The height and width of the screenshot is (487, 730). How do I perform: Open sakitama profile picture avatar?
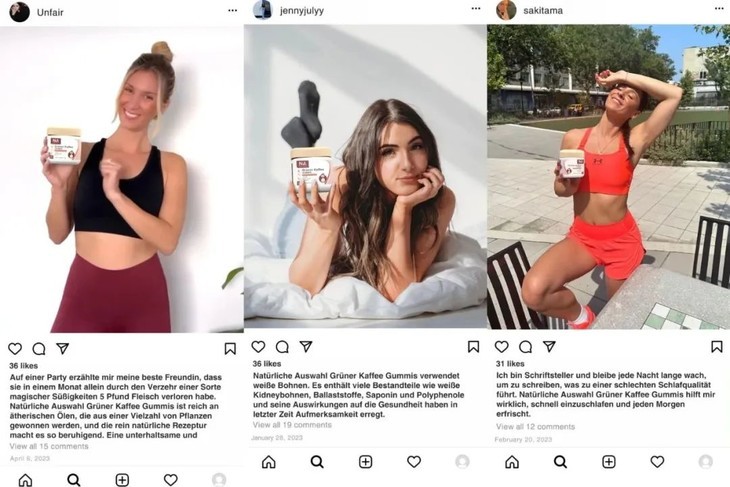(506, 10)
